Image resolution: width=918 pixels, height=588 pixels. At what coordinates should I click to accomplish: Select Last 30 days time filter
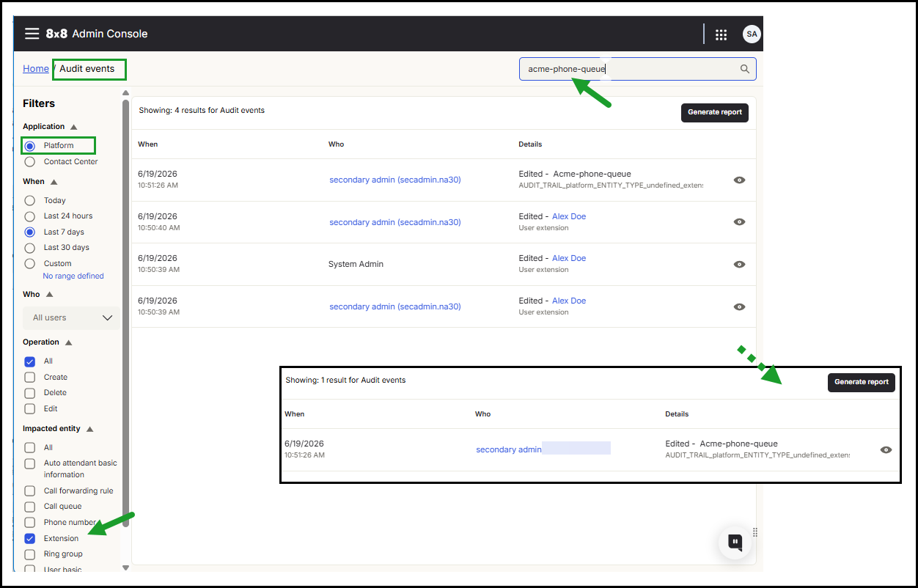click(30, 248)
